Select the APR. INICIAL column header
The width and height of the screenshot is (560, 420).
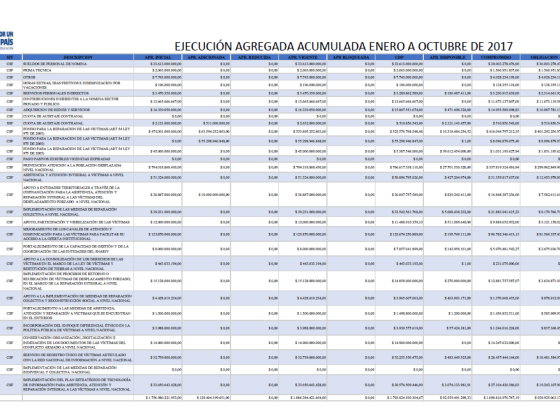(158, 57)
